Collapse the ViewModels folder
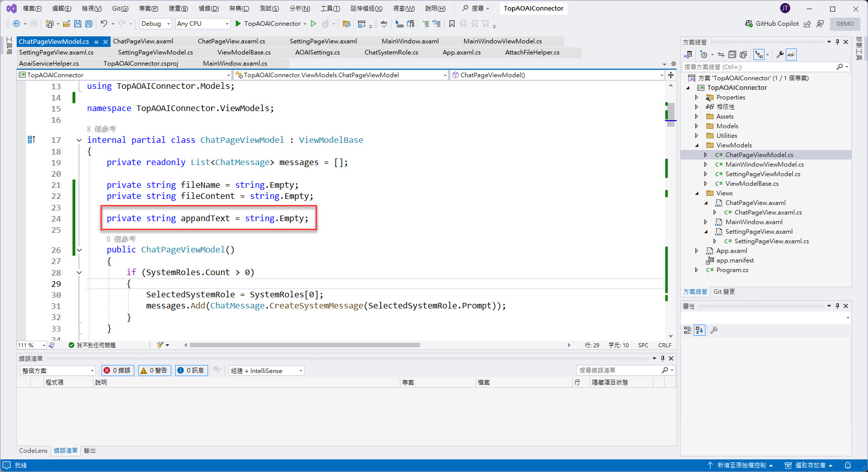868x472 pixels. click(696, 145)
